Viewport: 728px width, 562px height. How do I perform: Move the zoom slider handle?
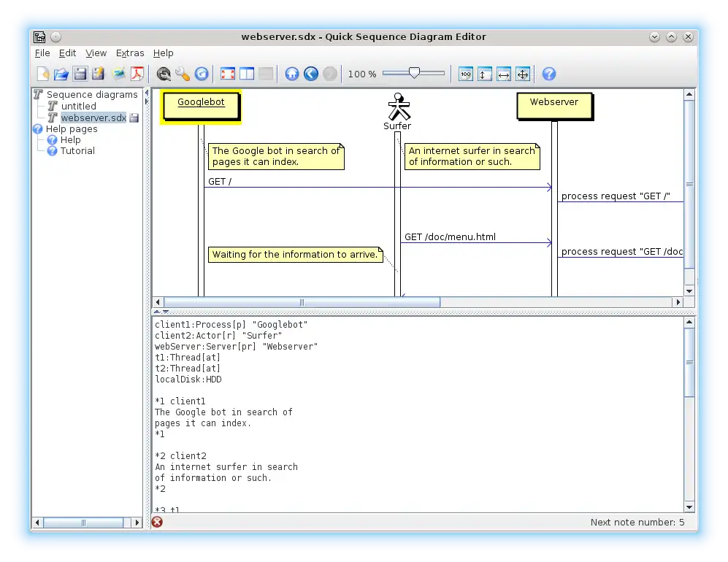pos(414,73)
